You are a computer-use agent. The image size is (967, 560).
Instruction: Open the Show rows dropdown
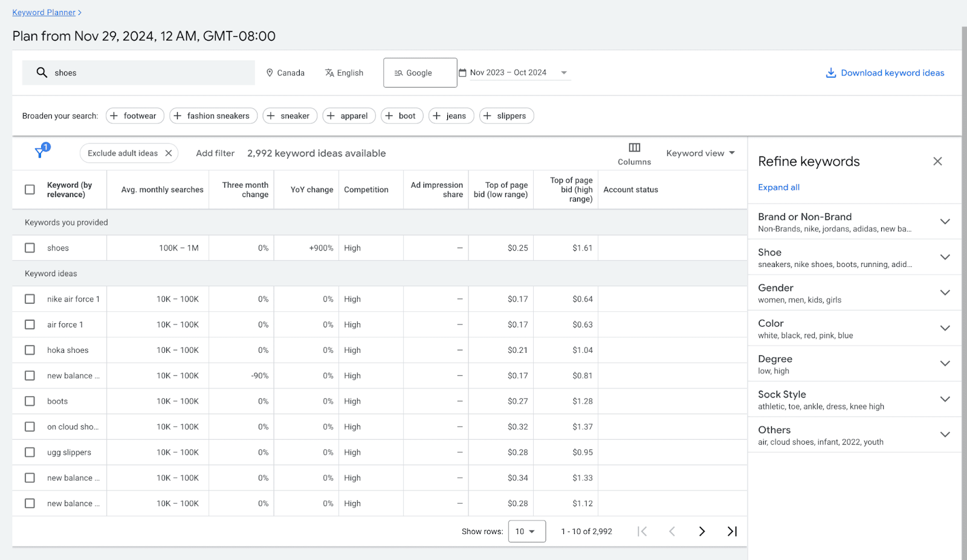point(526,531)
